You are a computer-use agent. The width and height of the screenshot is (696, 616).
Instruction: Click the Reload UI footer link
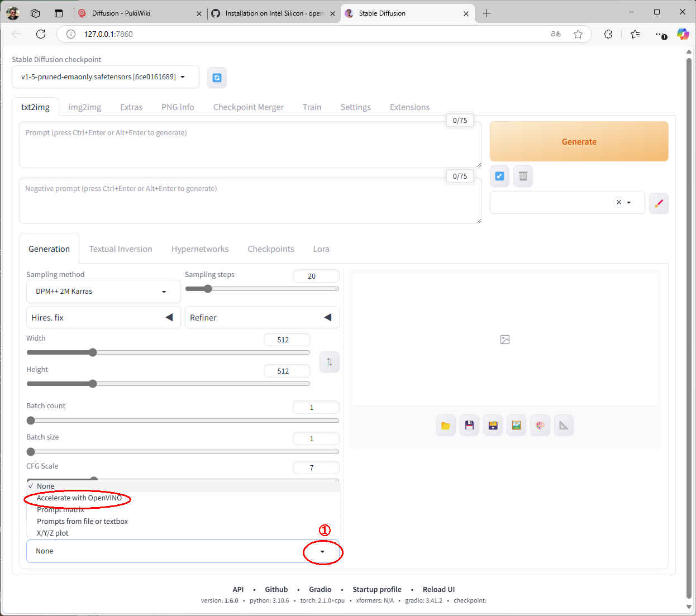click(x=438, y=589)
